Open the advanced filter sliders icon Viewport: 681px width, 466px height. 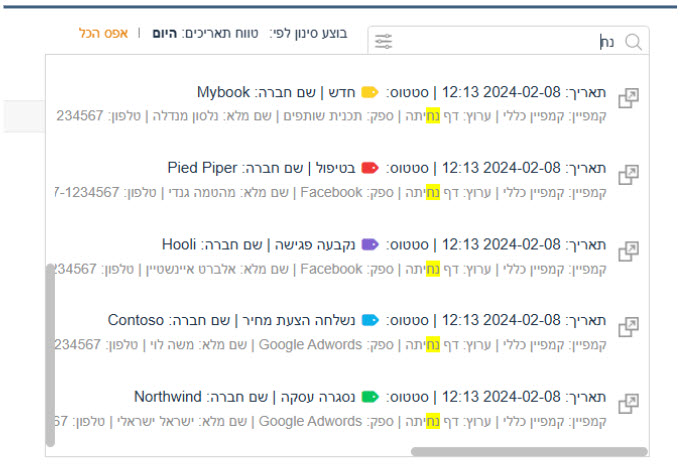[384, 41]
